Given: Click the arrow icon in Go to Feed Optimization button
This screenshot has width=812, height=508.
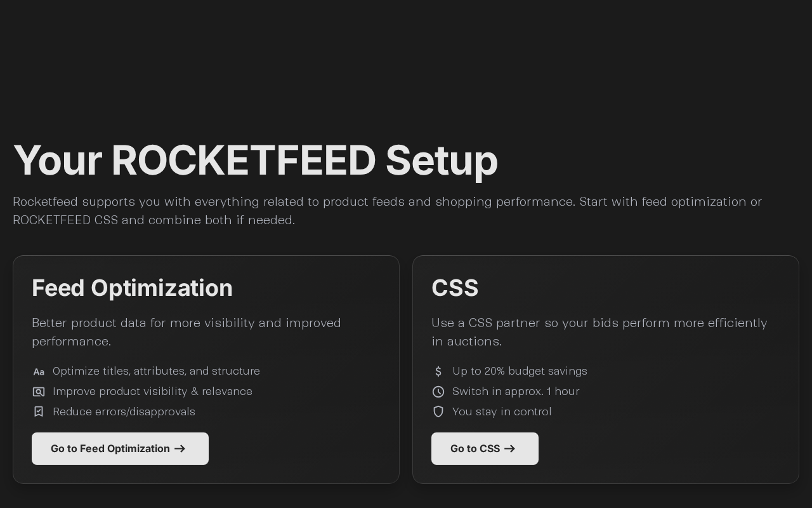Looking at the screenshot, I should (180, 449).
